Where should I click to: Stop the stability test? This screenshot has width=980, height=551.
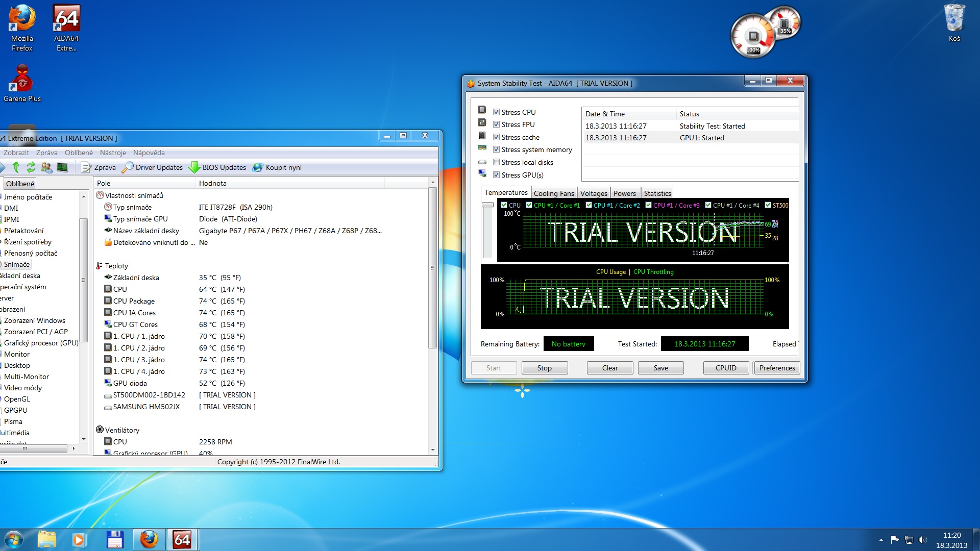545,368
